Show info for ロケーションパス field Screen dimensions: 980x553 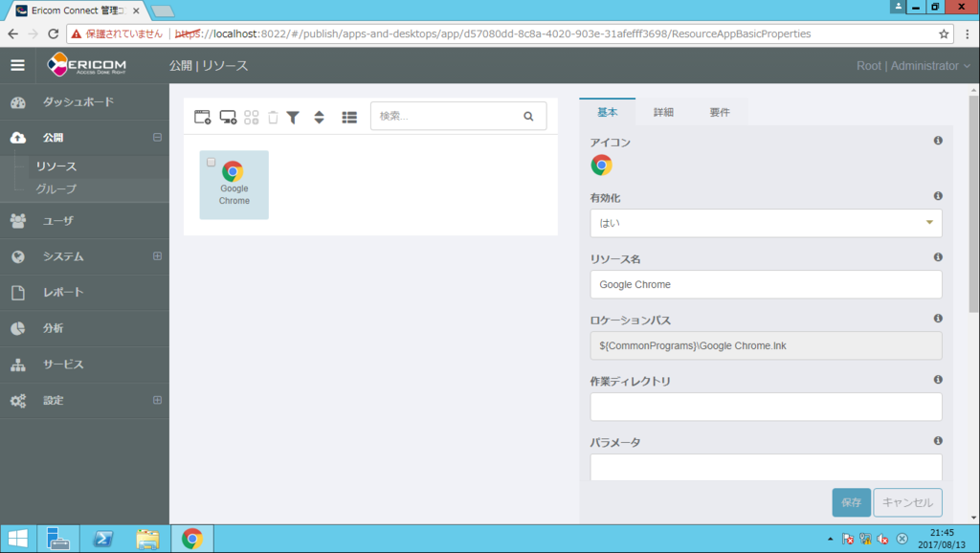point(938,319)
